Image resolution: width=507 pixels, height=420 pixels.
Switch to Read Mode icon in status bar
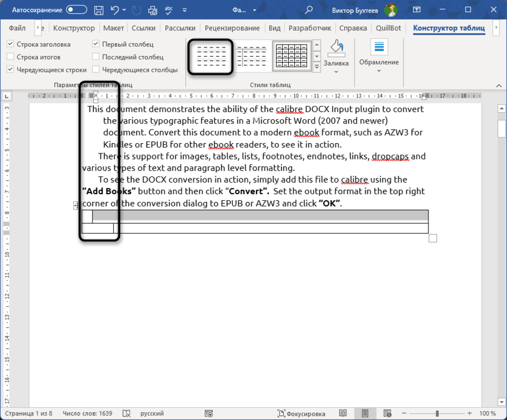tap(342, 413)
